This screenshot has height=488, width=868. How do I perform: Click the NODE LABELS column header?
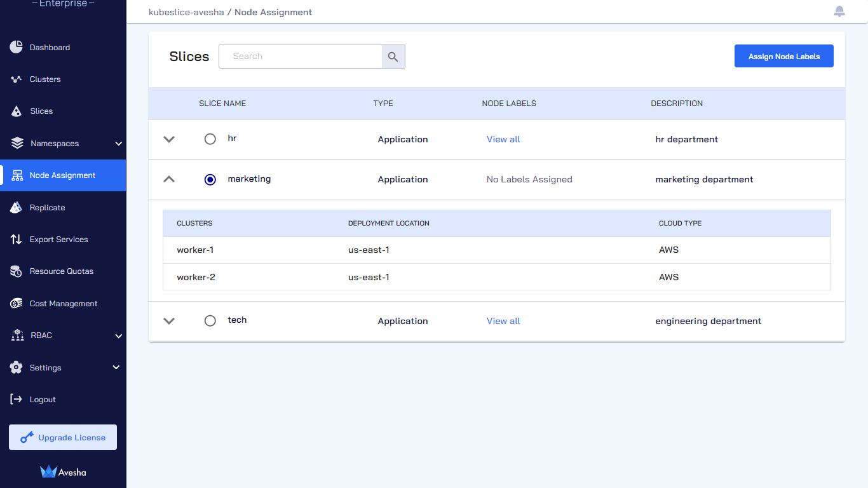[x=509, y=104]
